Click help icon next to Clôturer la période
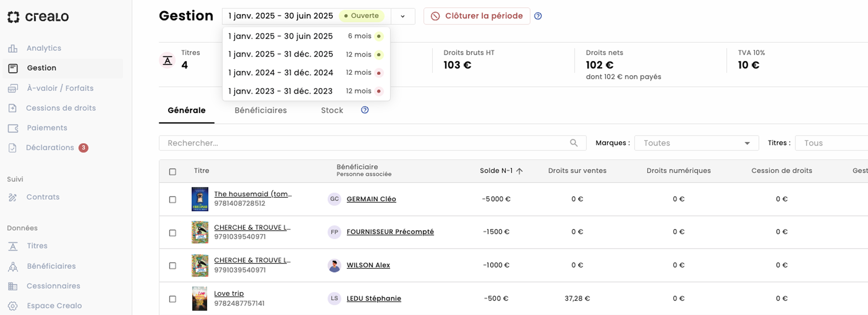Image resolution: width=868 pixels, height=315 pixels. tap(538, 16)
